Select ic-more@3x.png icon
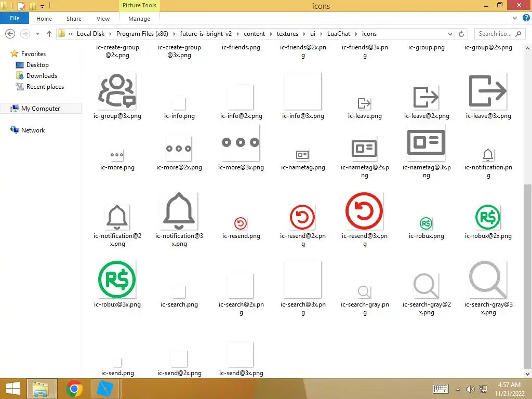 [241, 142]
